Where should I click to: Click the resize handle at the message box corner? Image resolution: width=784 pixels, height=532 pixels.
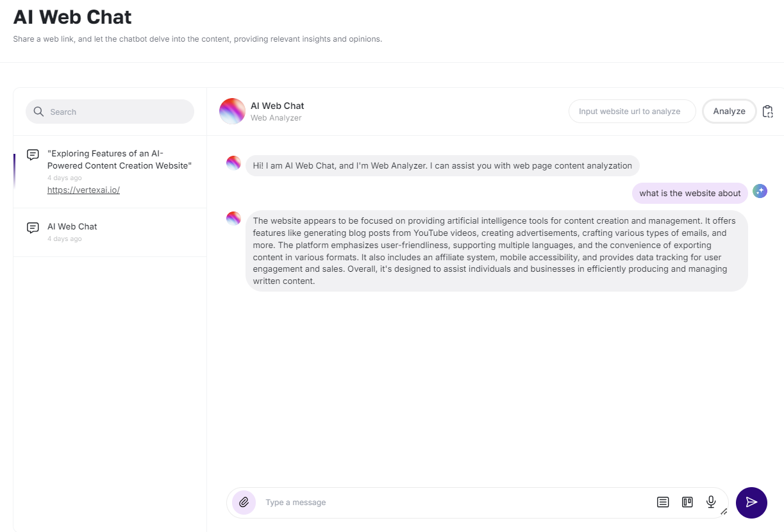pos(724,511)
